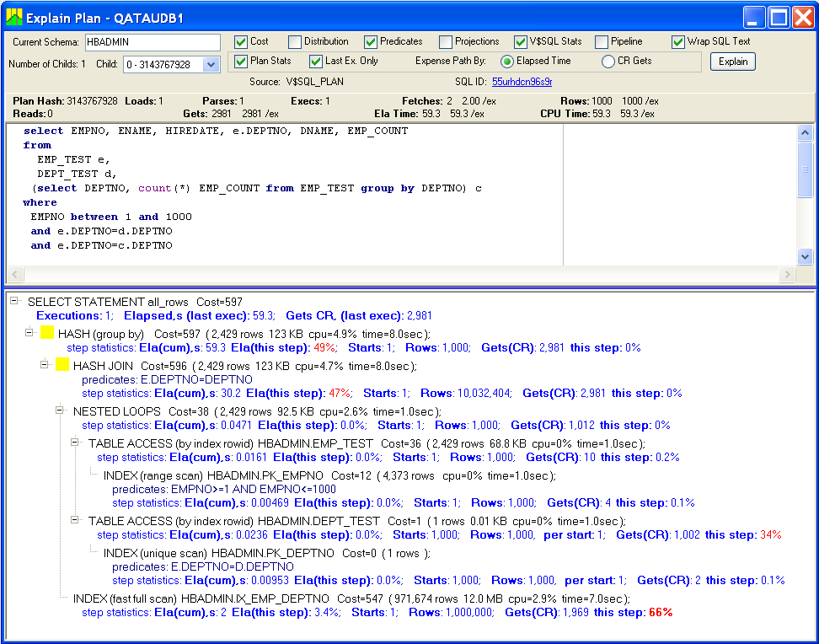This screenshot has height=644, width=819.
Task: Select the Elapsed Time radio button
Action: point(506,62)
